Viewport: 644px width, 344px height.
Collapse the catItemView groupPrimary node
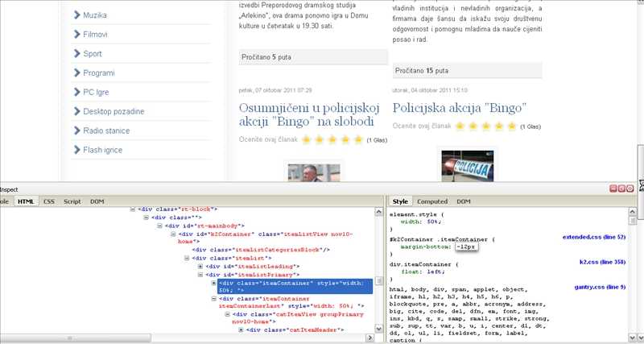point(227,314)
